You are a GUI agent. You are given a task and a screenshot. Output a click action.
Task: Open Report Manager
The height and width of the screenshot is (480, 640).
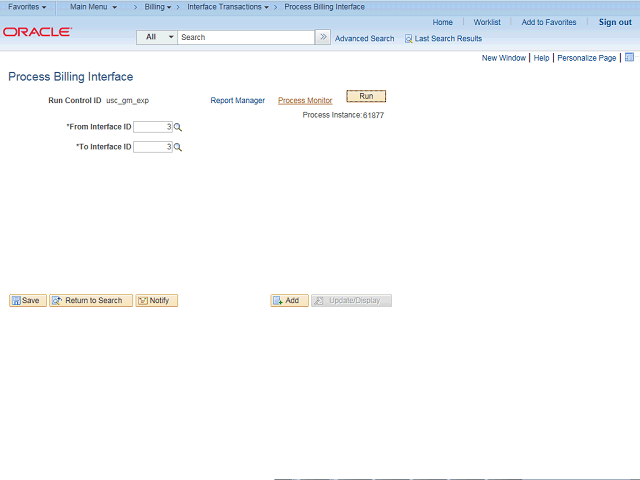tap(238, 100)
